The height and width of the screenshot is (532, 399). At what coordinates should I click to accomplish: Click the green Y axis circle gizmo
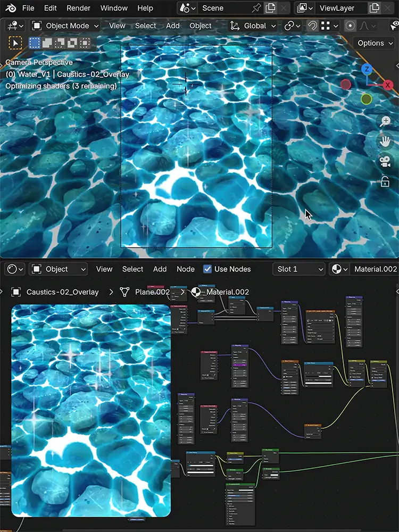366,99
